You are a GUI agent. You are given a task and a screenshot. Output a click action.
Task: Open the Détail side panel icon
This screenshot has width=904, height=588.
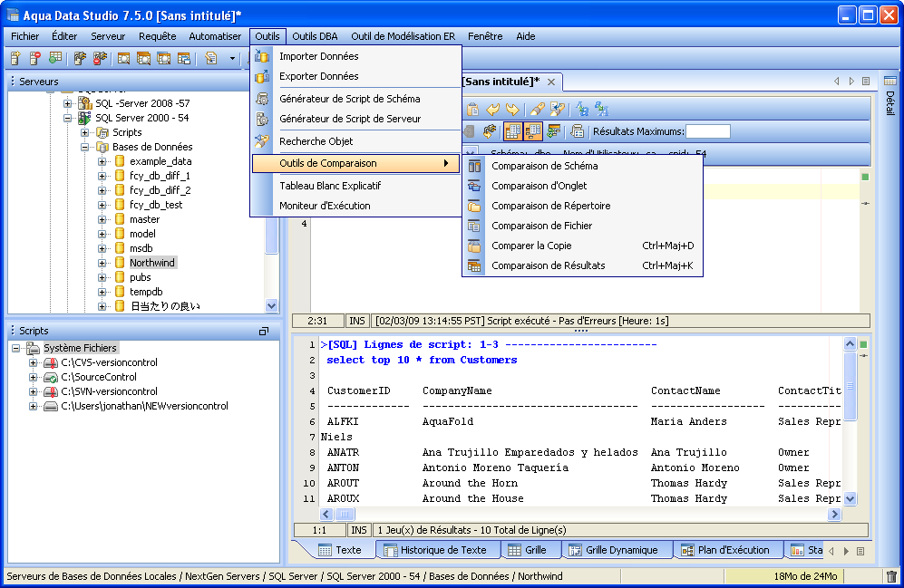pyautogui.click(x=890, y=82)
